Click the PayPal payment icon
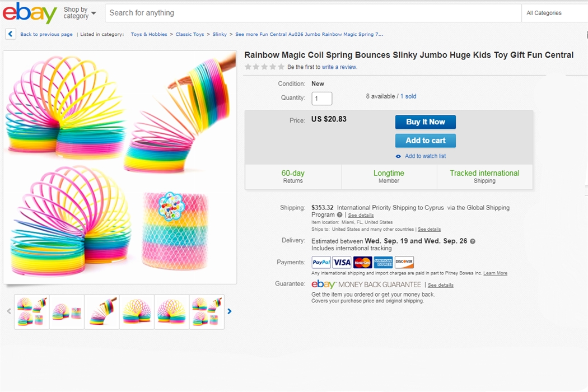 321,262
